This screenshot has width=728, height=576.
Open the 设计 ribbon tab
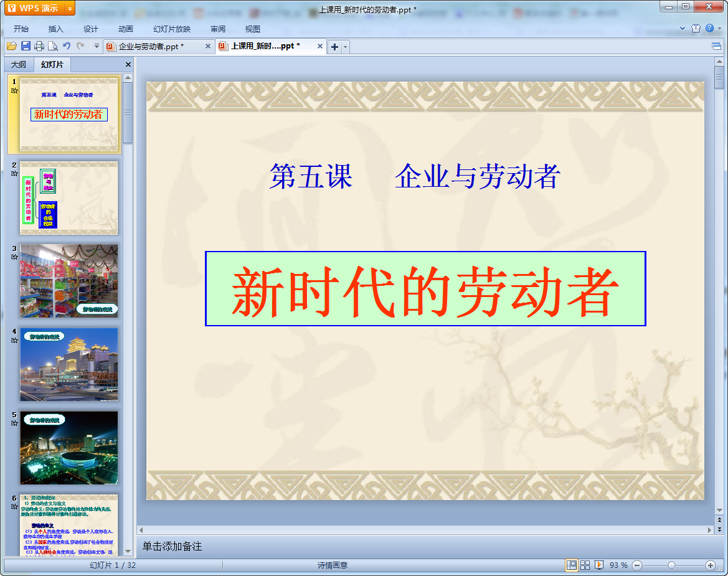(x=90, y=29)
